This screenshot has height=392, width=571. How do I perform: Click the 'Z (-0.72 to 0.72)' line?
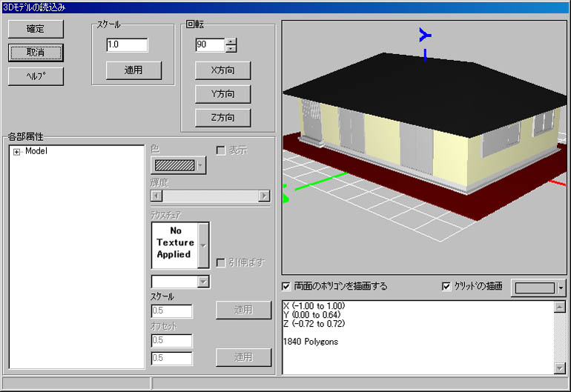click(x=314, y=324)
